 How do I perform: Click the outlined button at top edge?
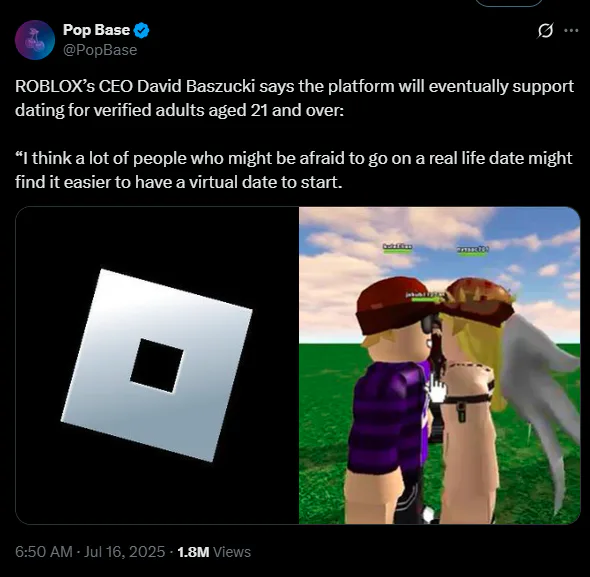[x=509, y=3]
